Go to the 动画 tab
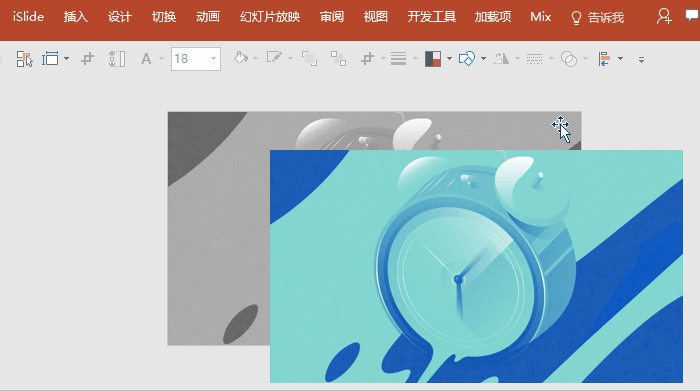700x391 pixels. coord(208,17)
